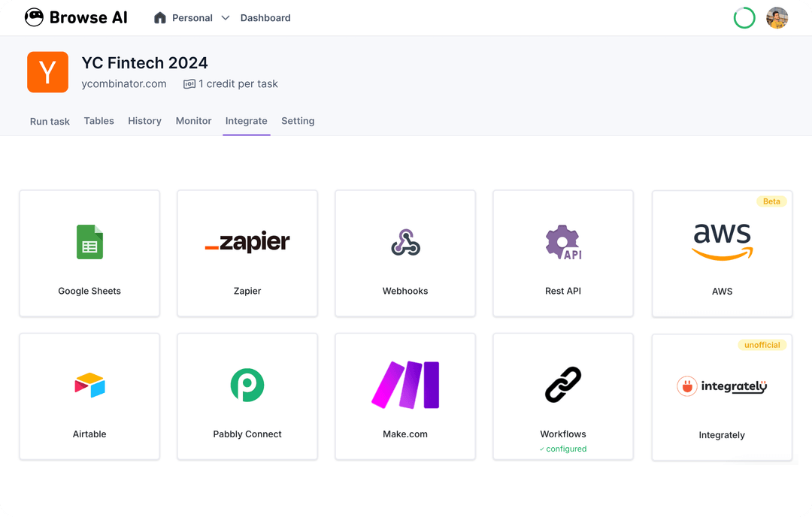Select the AWS integration icon
812x517 pixels.
point(721,239)
